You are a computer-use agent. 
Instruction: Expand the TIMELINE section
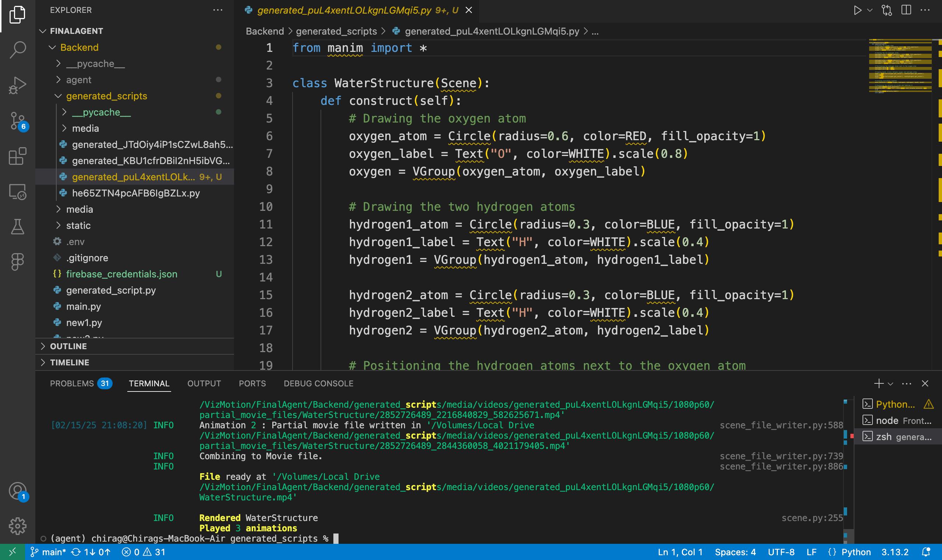(x=70, y=362)
